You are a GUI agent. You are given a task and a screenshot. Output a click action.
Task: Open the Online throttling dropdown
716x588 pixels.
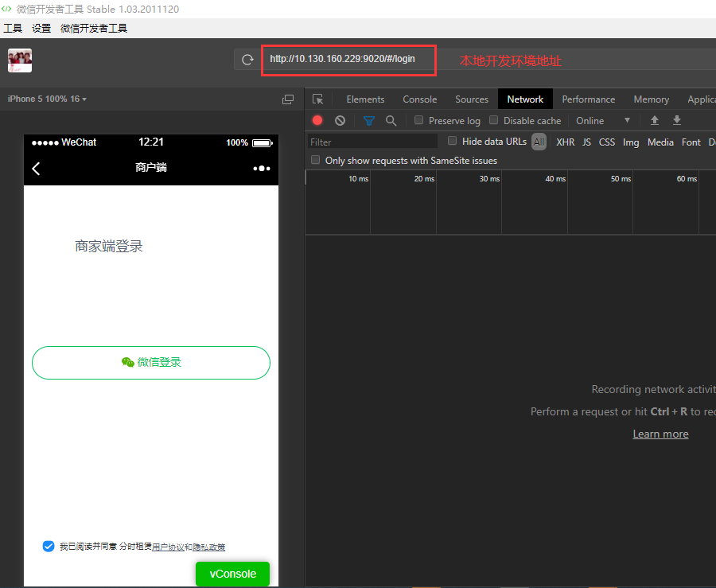(x=603, y=121)
